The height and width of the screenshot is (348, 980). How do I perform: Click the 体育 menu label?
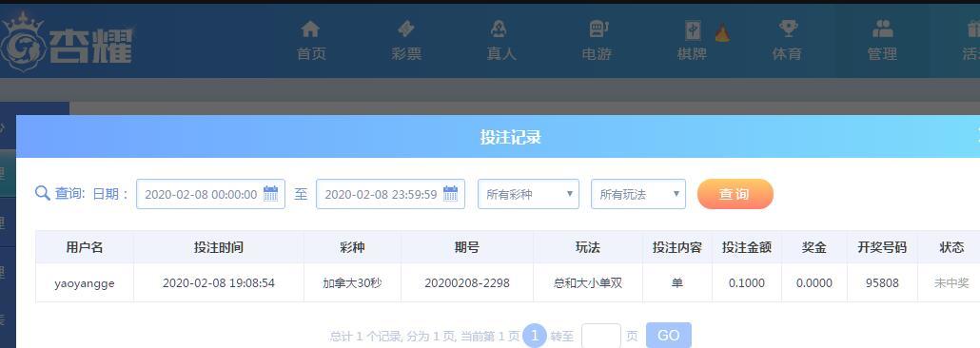click(x=787, y=54)
